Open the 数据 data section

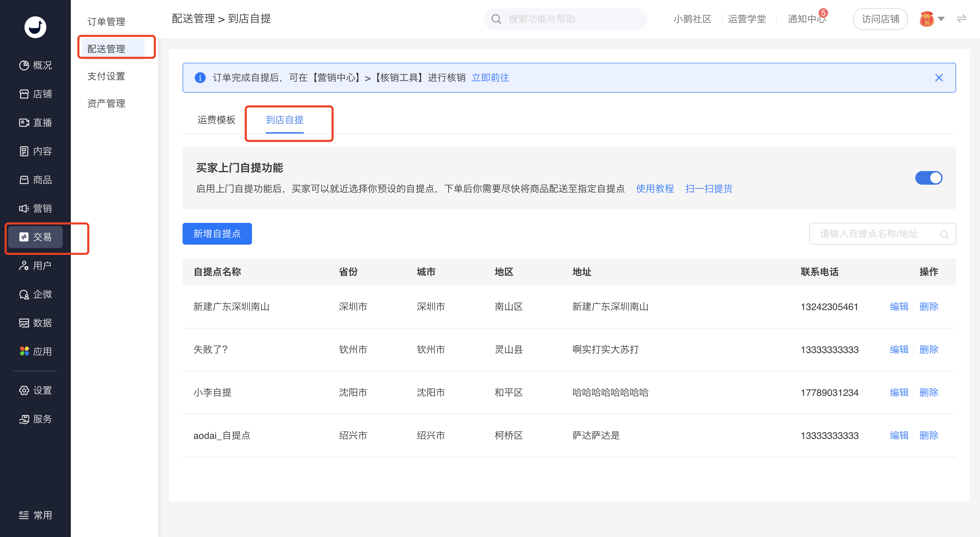tap(35, 323)
